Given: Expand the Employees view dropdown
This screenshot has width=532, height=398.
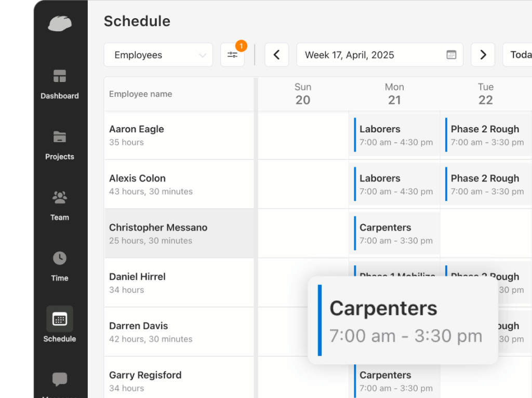Looking at the screenshot, I should point(158,55).
